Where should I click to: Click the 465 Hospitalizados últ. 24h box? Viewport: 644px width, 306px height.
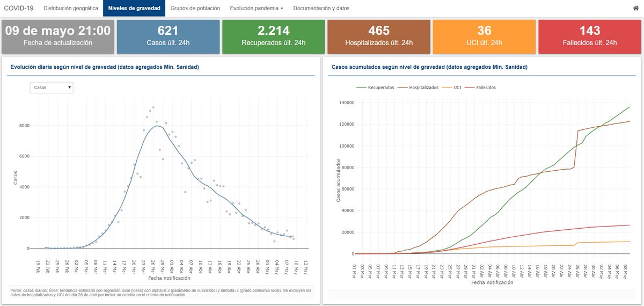[379, 37]
